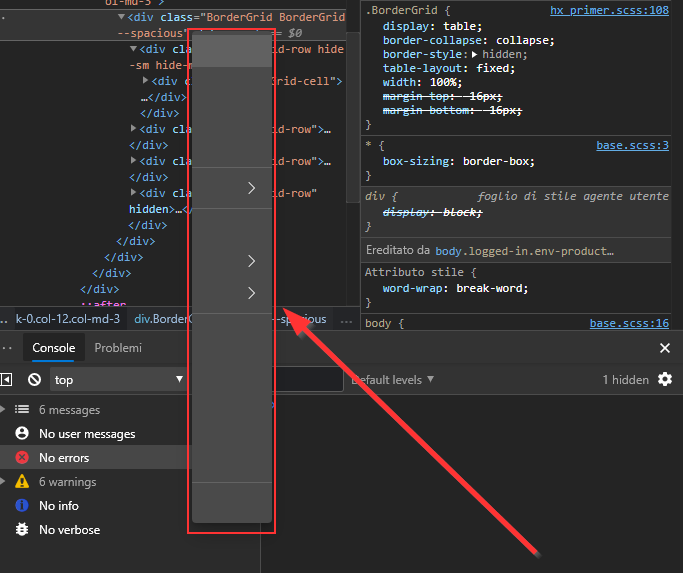Viewport: 683px width, 573px height.
Task: Open the first context menu submenu chevron
Action: coord(251,188)
